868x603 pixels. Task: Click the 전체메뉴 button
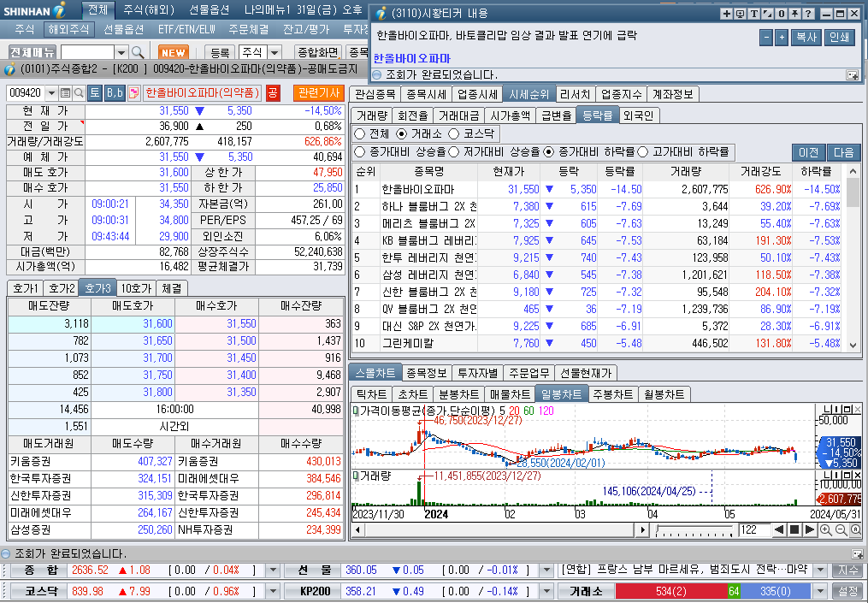[32, 53]
